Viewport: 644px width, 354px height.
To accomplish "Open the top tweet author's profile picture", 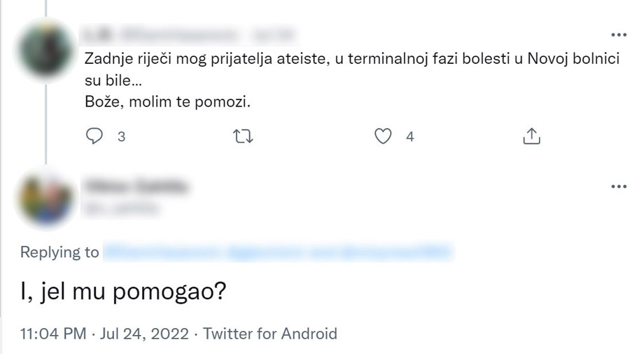I will tap(46, 48).
